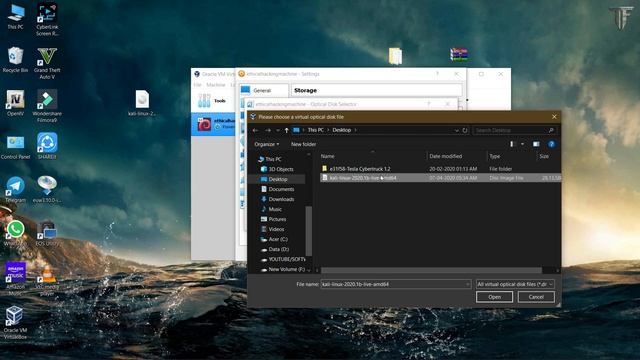
Task: Expand the chevron after Desktop in the address path
Action: (356, 130)
